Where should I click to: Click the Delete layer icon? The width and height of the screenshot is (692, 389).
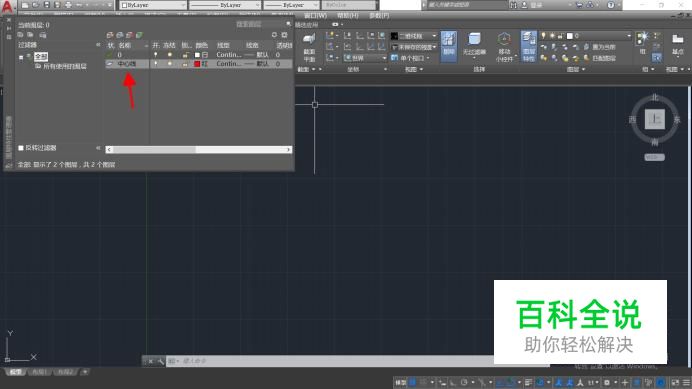point(129,35)
